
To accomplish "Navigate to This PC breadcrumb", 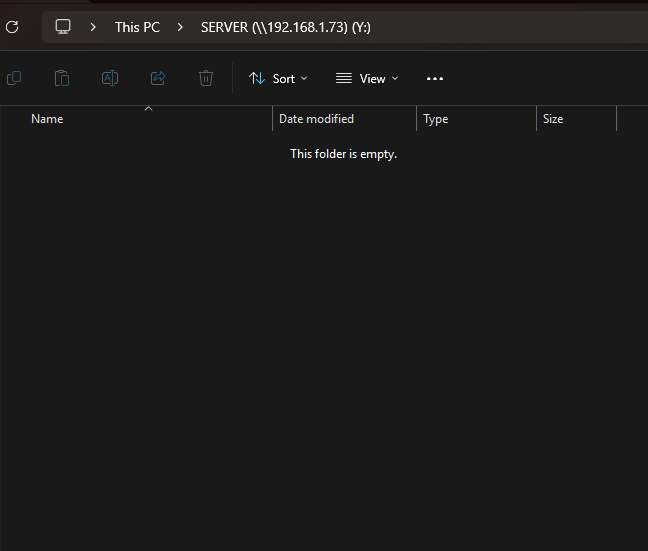I will (137, 27).
